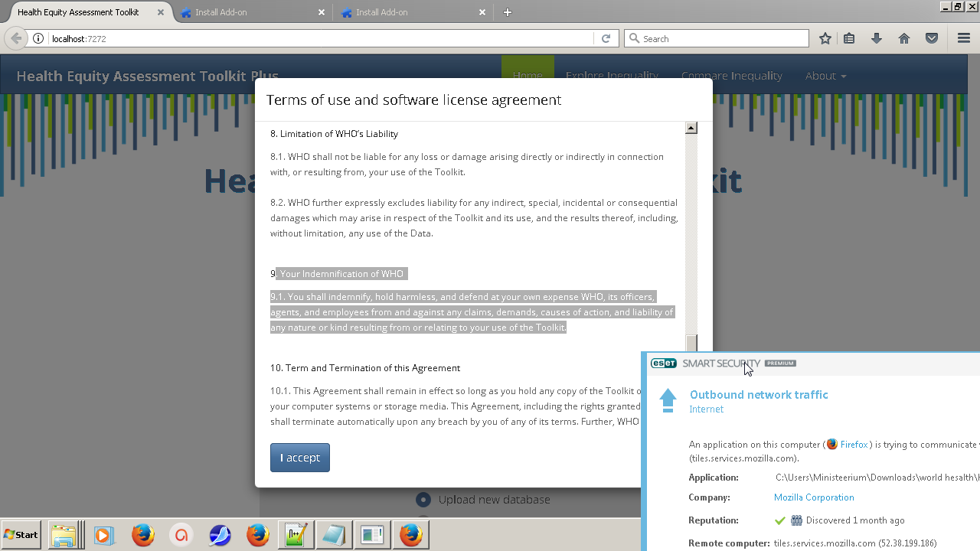Follow the Firefox link in ESET popup
This screenshot has width=980, height=551.
coord(854,445)
